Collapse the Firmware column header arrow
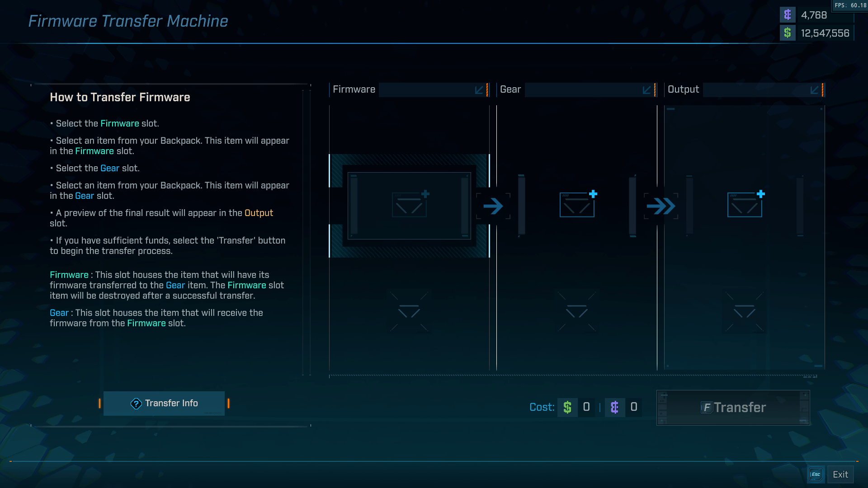This screenshot has width=868, height=488. [479, 90]
